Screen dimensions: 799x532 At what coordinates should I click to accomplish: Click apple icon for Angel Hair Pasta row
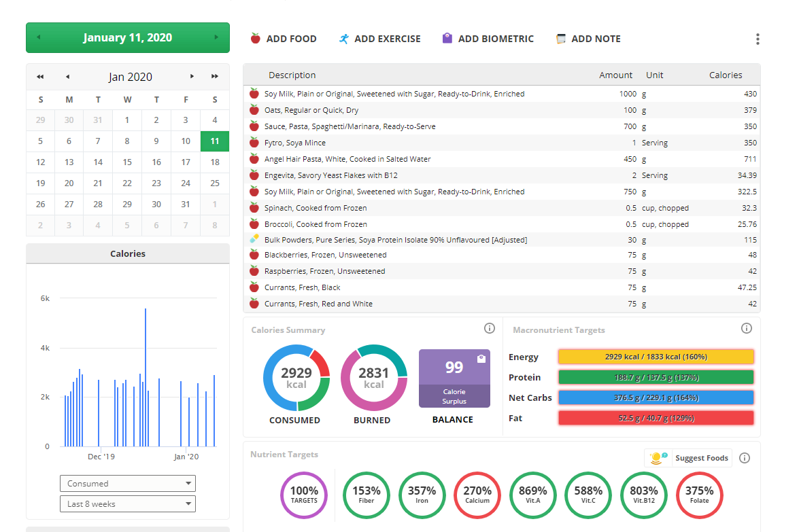click(x=254, y=159)
